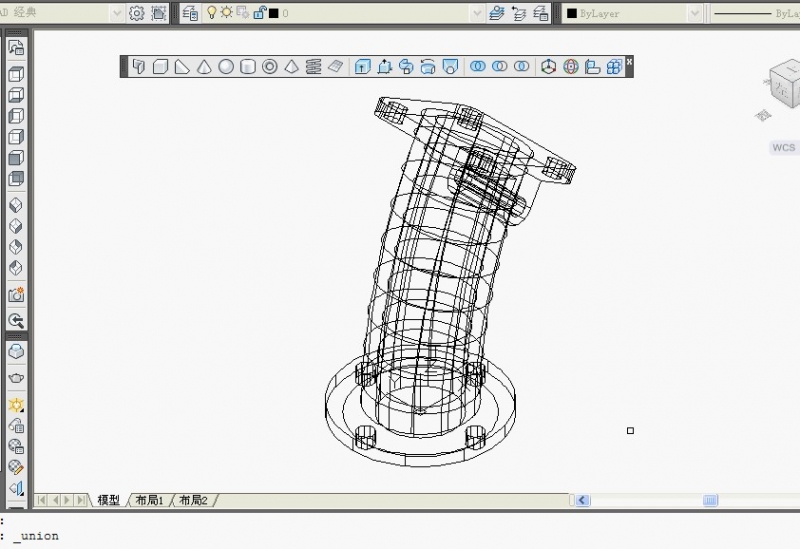Set SW Isometric view

click(x=16, y=205)
